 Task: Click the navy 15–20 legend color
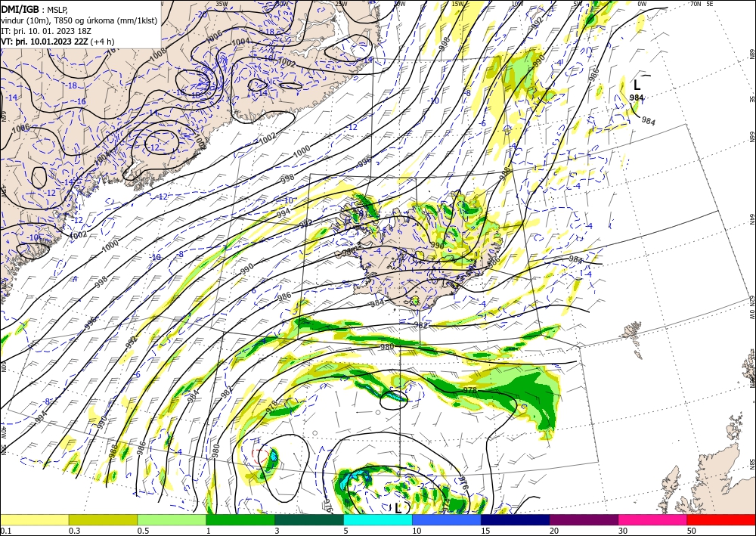click(x=516, y=519)
